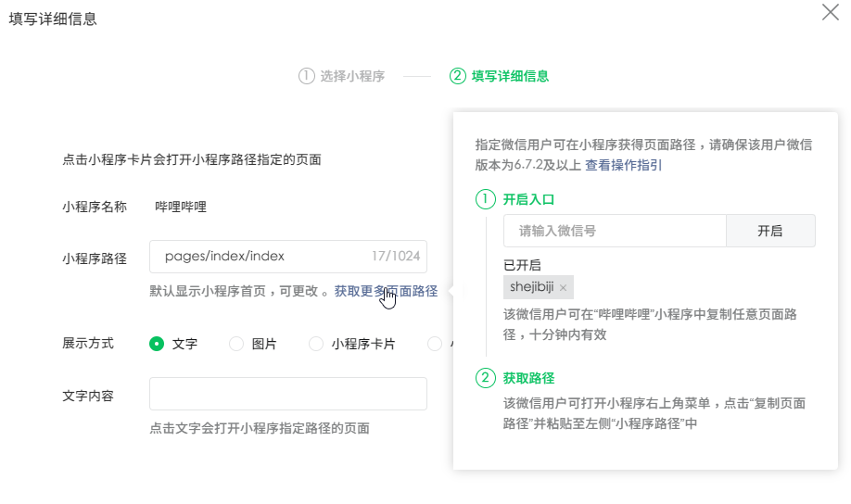
Task: Click circled 2 beside 获取路径
Action: pos(486,378)
